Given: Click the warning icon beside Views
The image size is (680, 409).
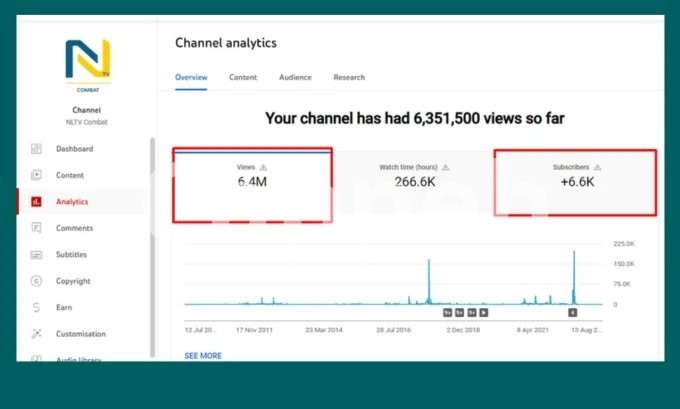Looking at the screenshot, I should click(x=264, y=167).
